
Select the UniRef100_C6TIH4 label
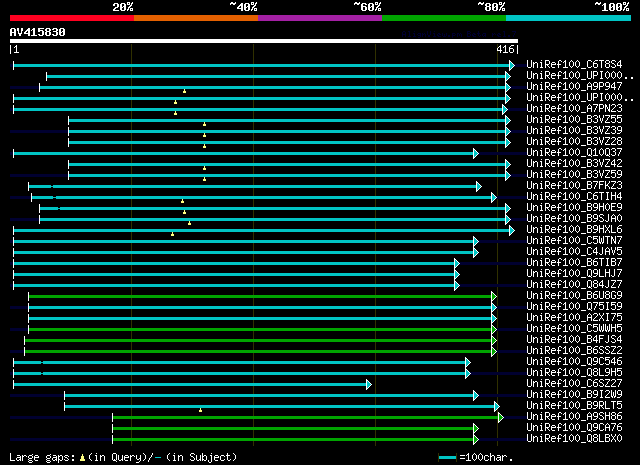coord(574,197)
